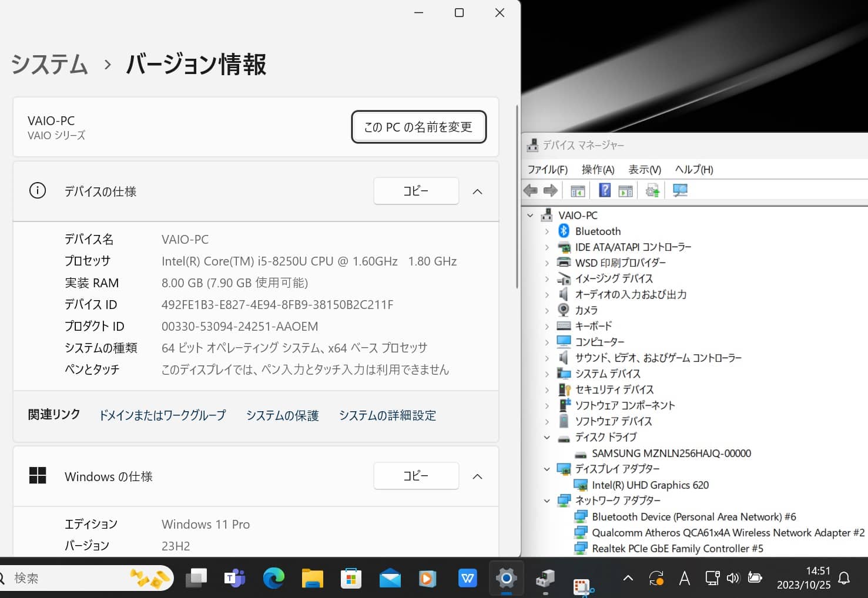The width and height of the screenshot is (868, 598).
Task: Click the Device Manager icon in taskbar
Action: coord(545,579)
